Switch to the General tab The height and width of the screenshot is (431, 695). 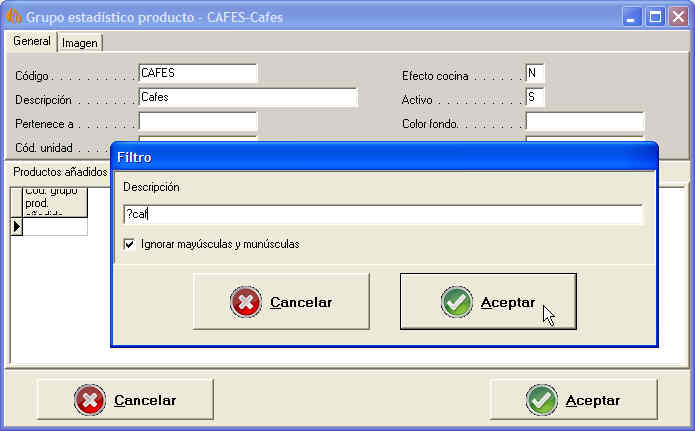coord(32,42)
